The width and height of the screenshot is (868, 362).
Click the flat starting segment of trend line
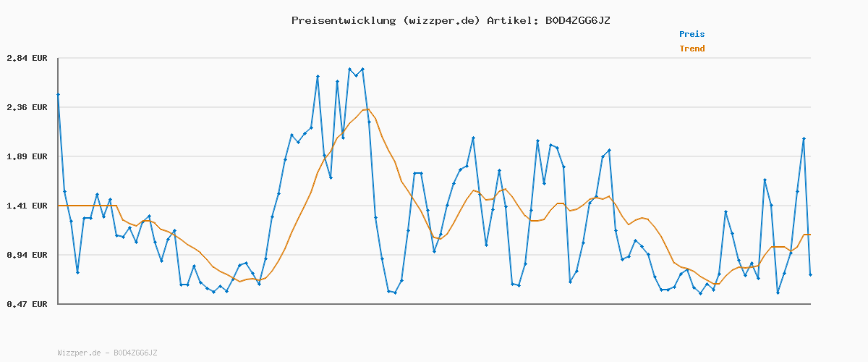coord(87,206)
